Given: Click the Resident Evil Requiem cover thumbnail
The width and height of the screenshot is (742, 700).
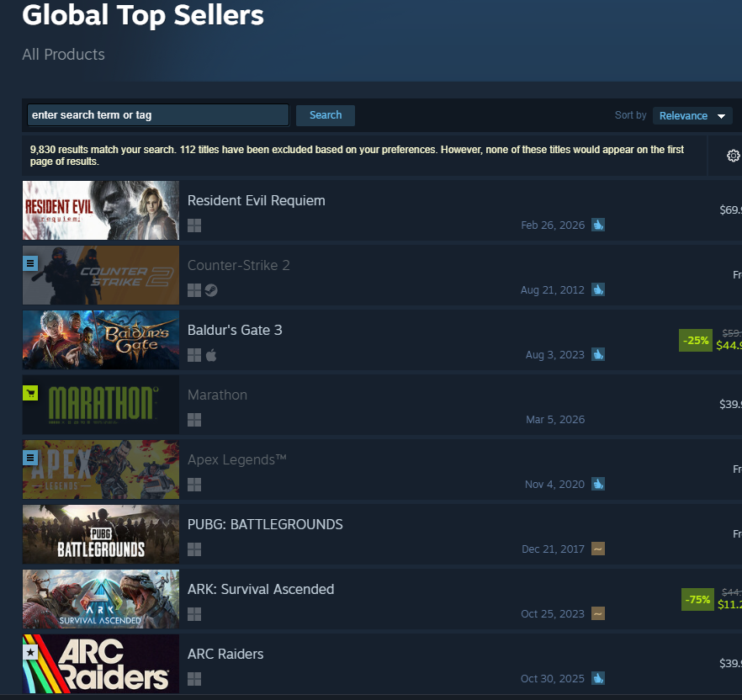Looking at the screenshot, I should coord(101,210).
